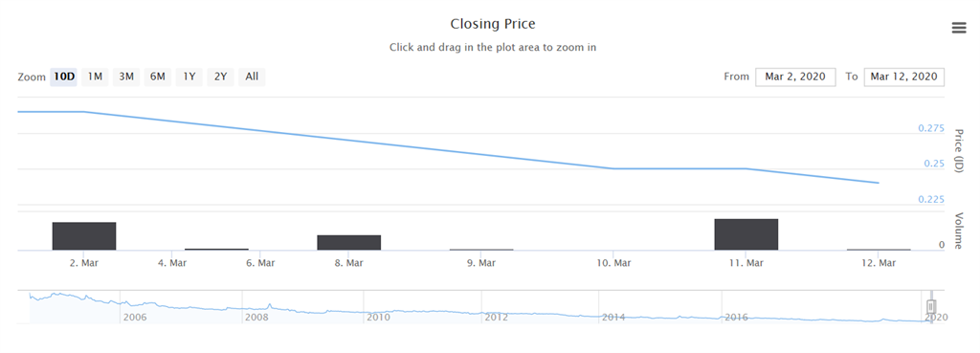The image size is (980, 353).
Task: Click the 4 Mar volume bar
Action: 217,250
